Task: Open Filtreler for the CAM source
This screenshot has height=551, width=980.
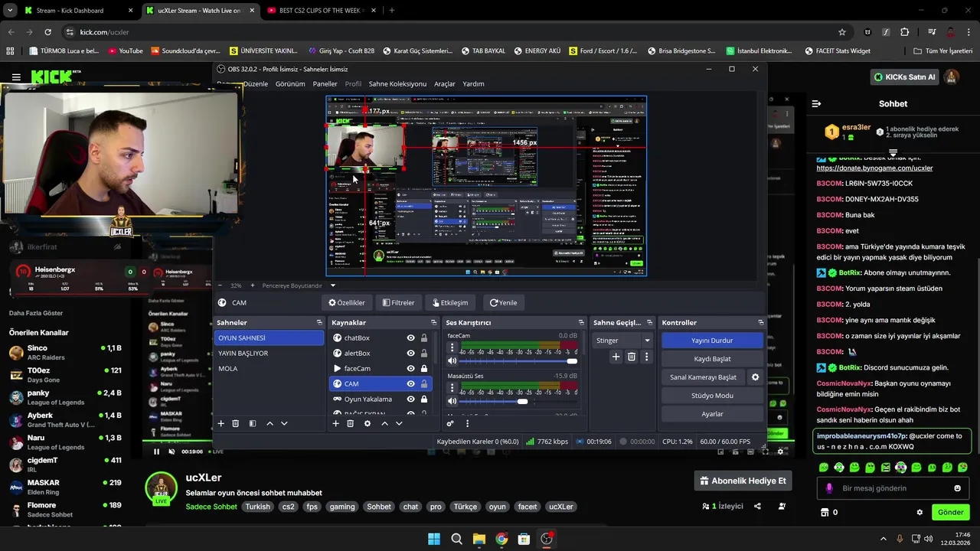Action: [398, 302]
